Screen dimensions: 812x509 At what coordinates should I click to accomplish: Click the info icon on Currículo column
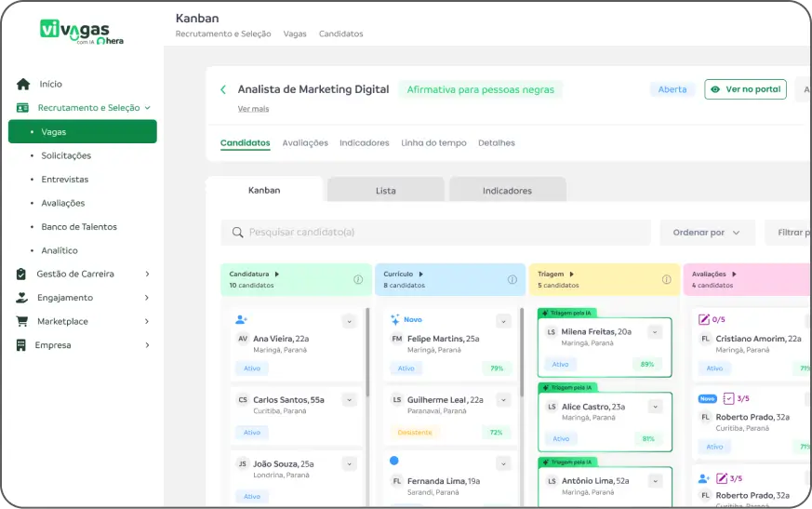point(512,279)
